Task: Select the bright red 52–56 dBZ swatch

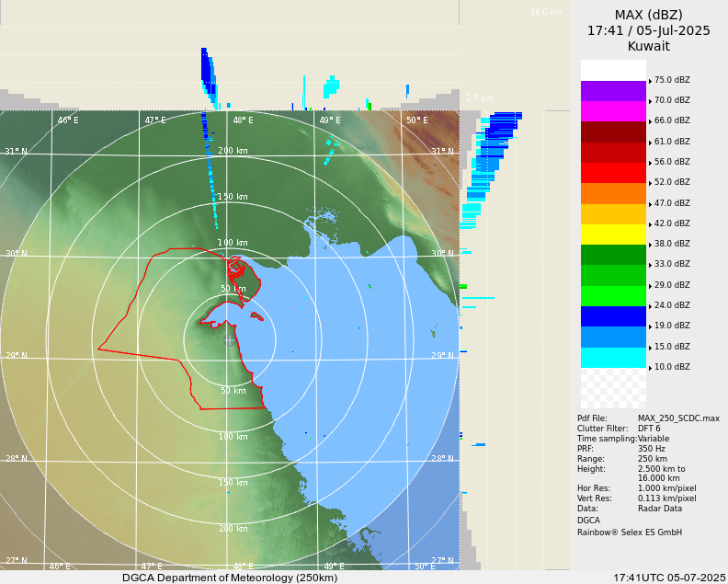Action: (x=613, y=173)
